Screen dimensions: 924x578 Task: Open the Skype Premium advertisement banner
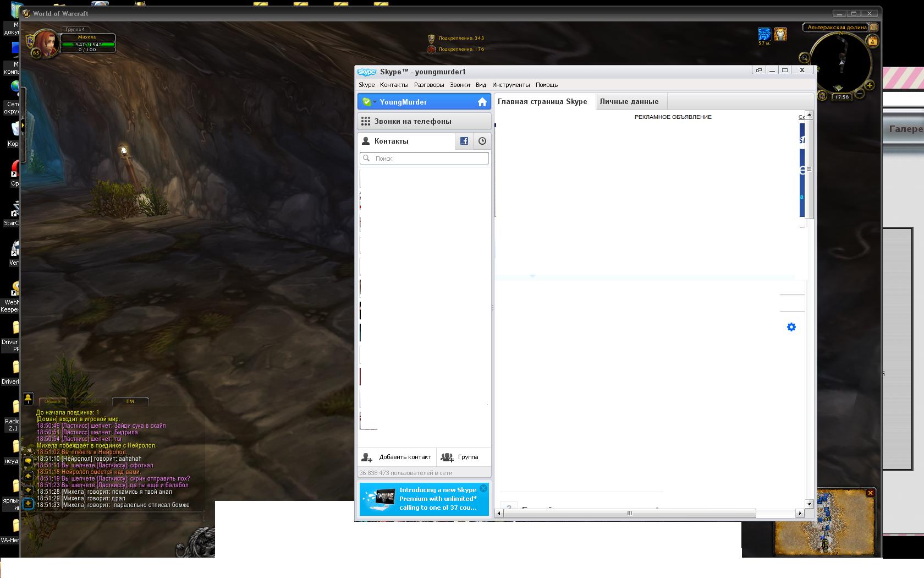click(x=424, y=499)
